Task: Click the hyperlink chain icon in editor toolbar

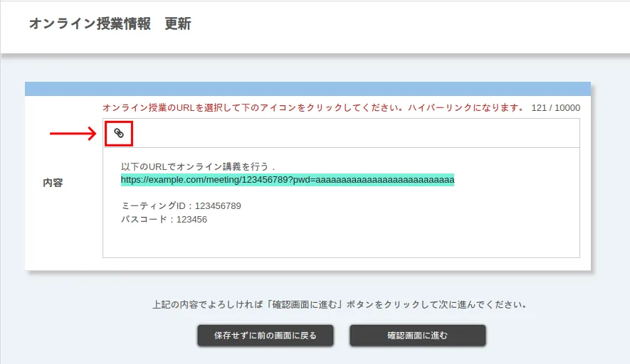Action: pos(119,133)
